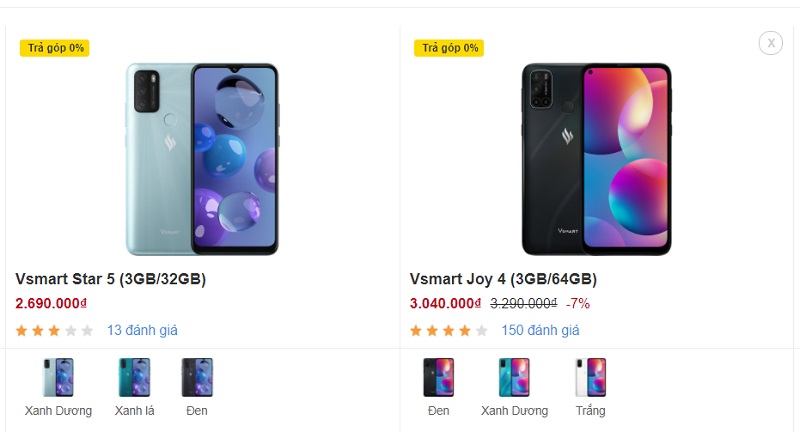The image size is (800, 432).
Task: Select Star 5 Đen color thumbnail
Action: pyautogui.click(x=197, y=377)
